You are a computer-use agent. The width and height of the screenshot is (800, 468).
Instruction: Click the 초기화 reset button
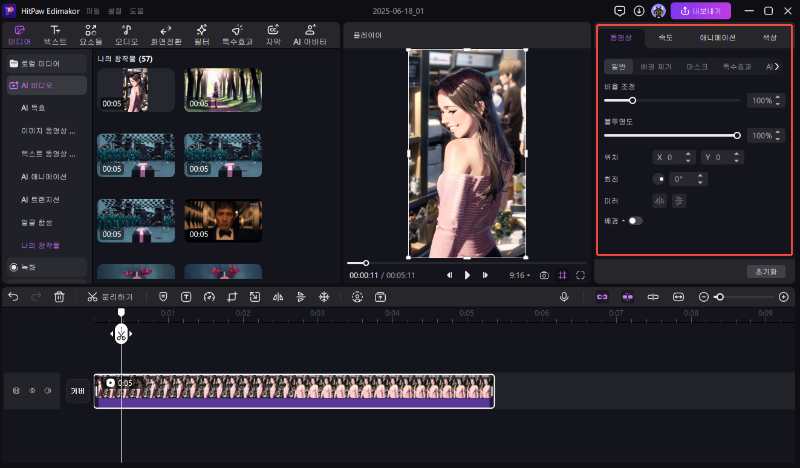(x=765, y=271)
